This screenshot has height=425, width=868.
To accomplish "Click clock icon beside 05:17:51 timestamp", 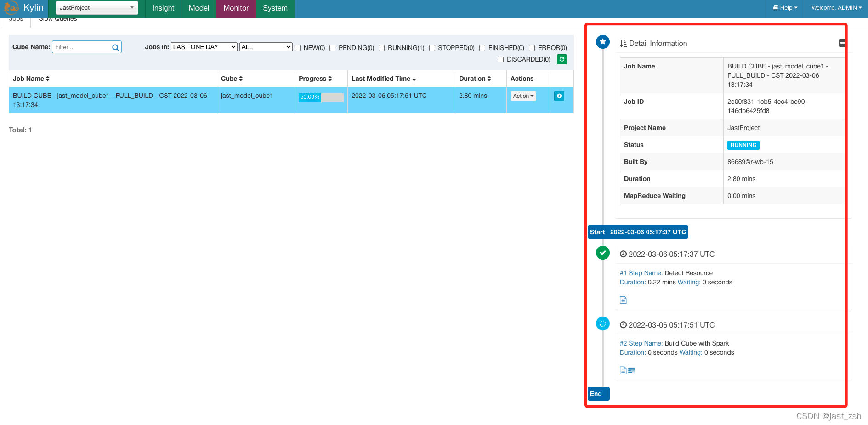I will point(623,325).
